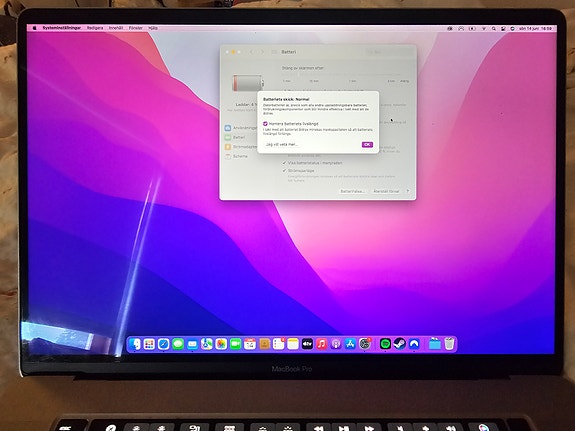575x431 pixels.
Task: Open Spotlight search in the menu bar
Action: [x=494, y=28]
